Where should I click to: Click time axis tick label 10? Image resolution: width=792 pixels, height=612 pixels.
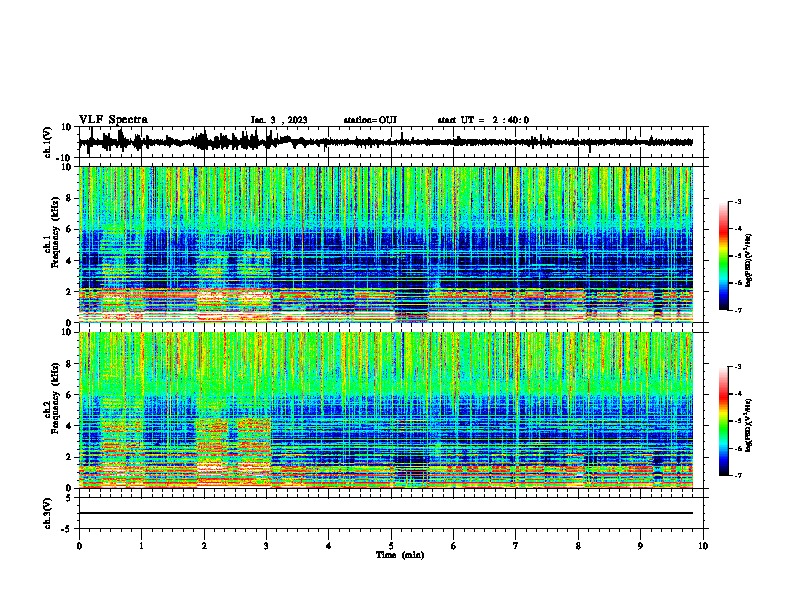pos(703,546)
